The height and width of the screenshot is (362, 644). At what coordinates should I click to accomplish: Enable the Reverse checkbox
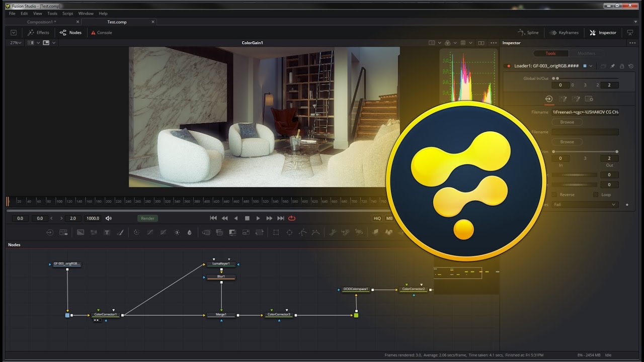pos(554,195)
